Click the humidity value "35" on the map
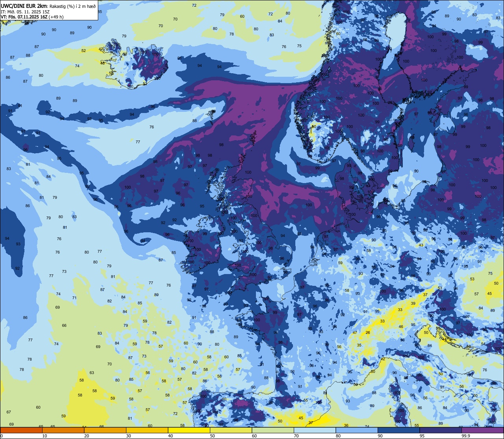Screen dimensions: 504x439 [359, 345]
